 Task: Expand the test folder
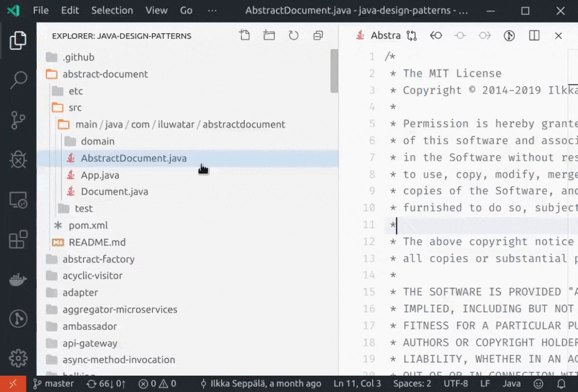[82, 208]
